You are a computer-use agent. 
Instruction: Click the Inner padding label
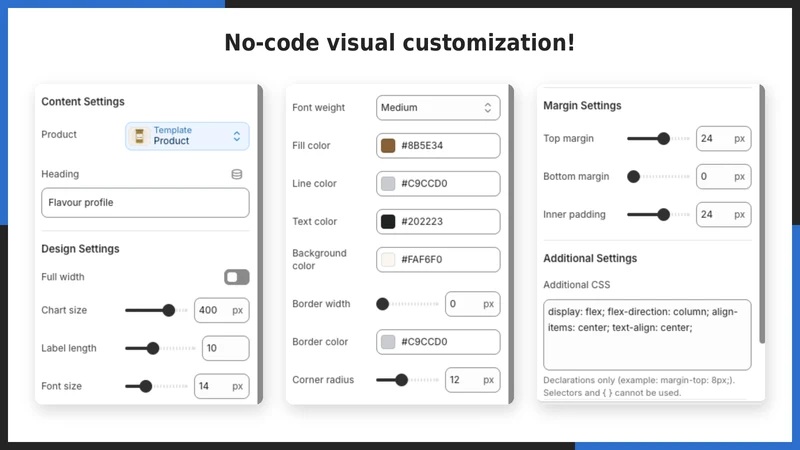[x=574, y=215]
